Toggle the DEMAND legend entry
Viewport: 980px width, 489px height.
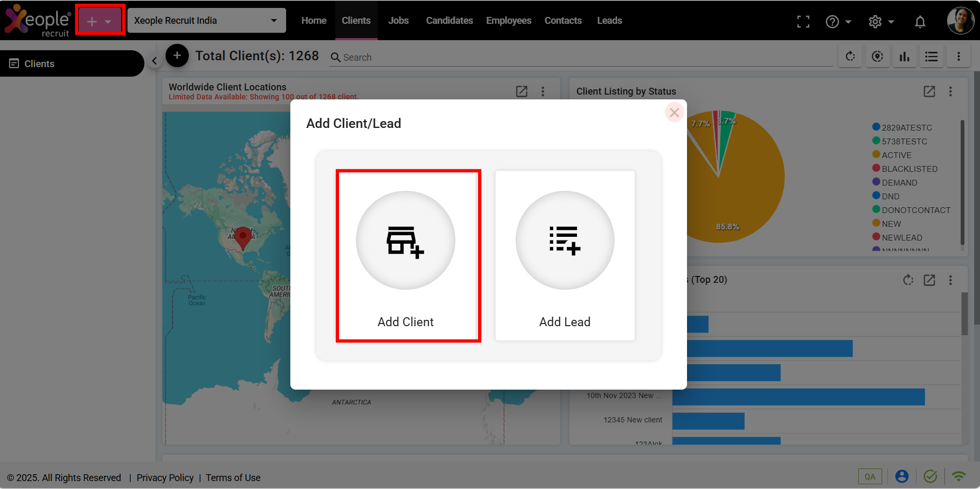(895, 182)
